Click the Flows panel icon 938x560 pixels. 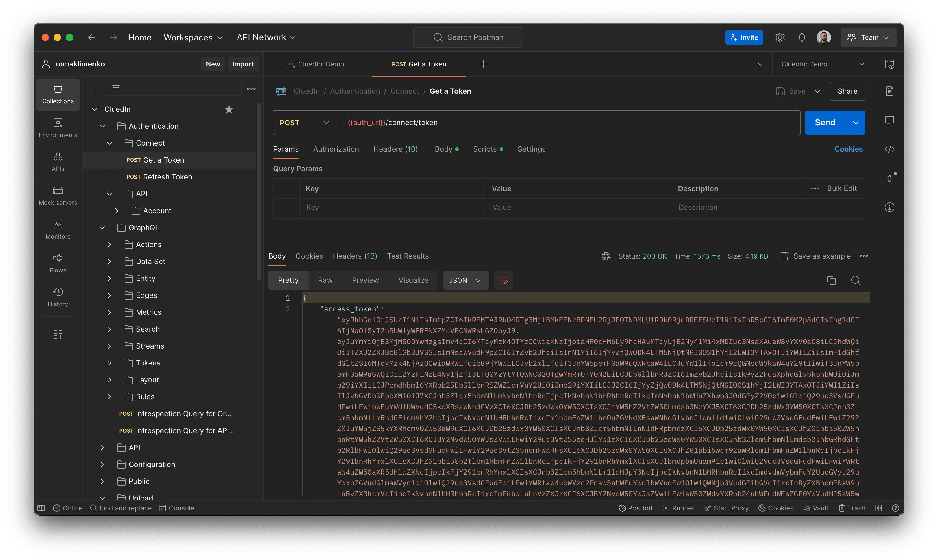pyautogui.click(x=58, y=263)
